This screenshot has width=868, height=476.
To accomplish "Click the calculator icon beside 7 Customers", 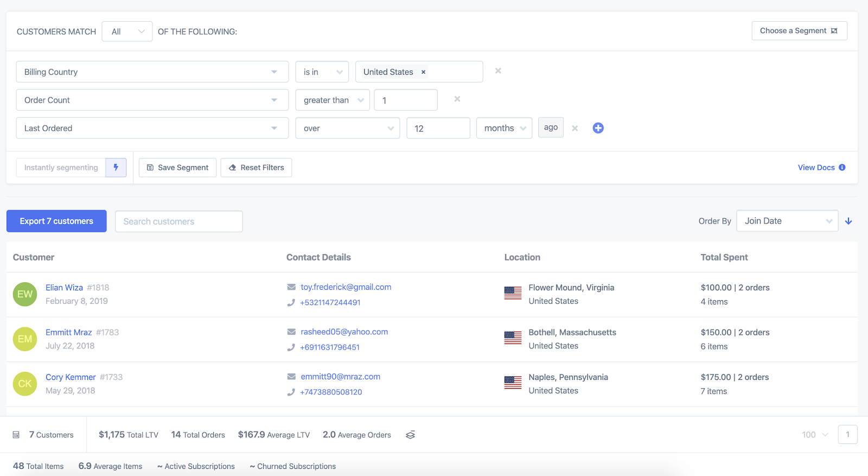I will 16,435.
